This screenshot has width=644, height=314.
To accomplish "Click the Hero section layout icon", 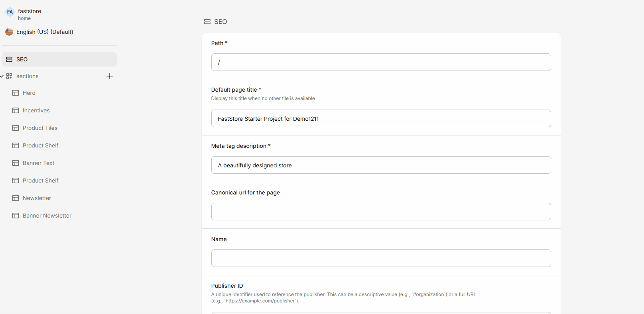I will [16, 93].
